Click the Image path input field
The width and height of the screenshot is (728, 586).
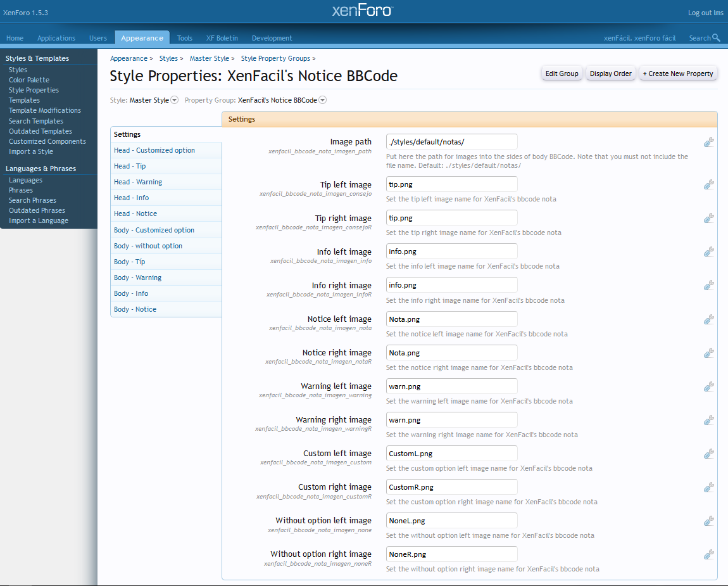[x=452, y=142]
